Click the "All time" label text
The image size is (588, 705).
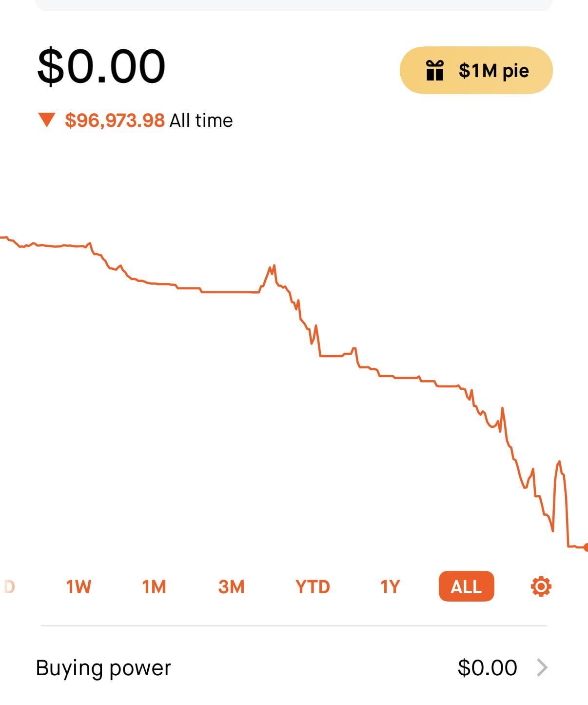point(201,120)
